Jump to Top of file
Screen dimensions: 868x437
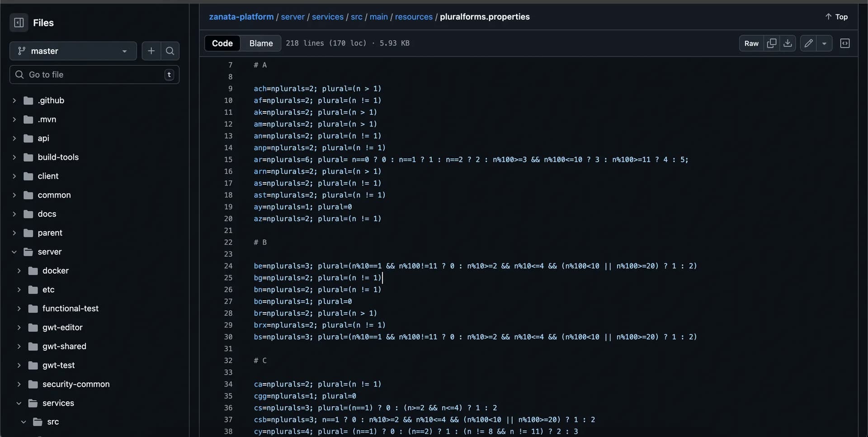(836, 17)
